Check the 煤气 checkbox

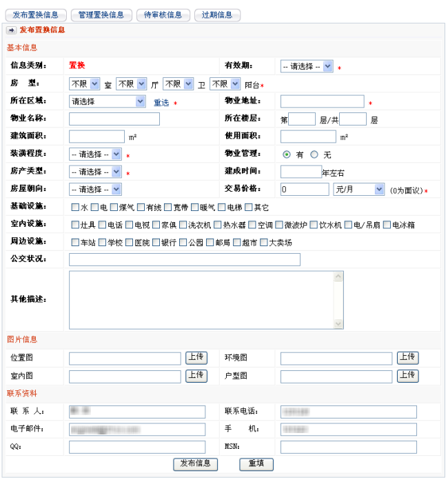tap(114, 207)
